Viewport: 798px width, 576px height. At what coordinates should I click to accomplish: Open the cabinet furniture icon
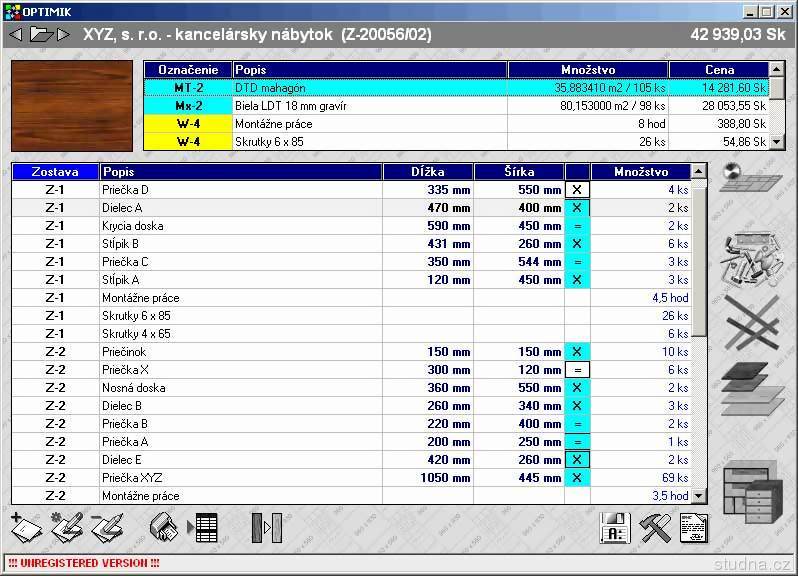coord(752,492)
